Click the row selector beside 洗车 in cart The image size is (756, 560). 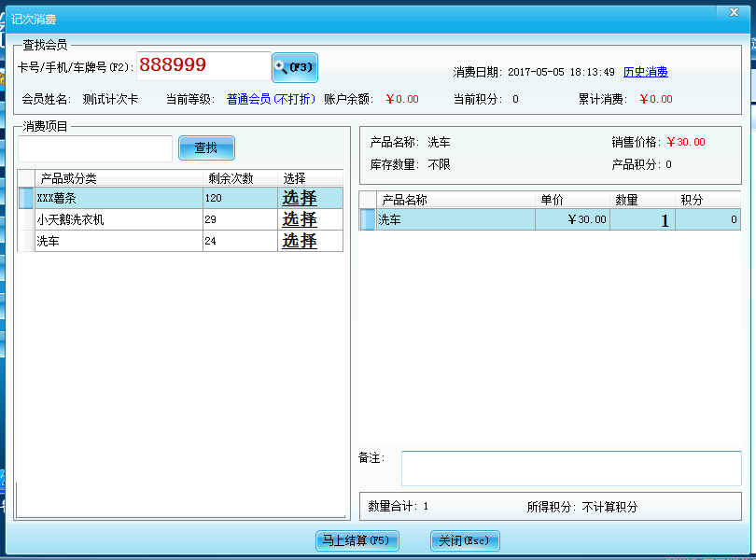click(364, 219)
